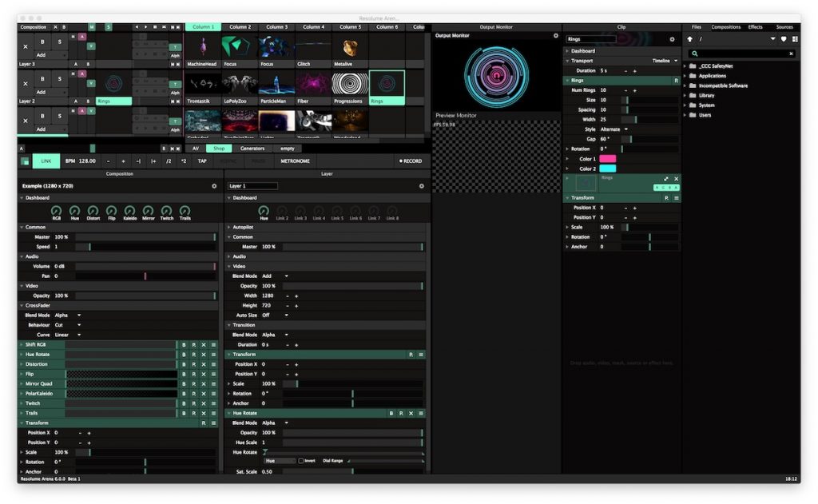This screenshot has width=818, height=504.
Task: Toggle composition master M button
Action: pos(92,27)
